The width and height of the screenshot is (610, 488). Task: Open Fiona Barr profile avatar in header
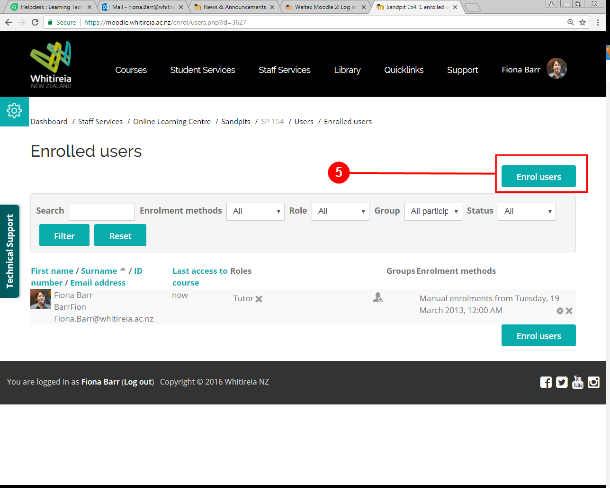pos(557,69)
